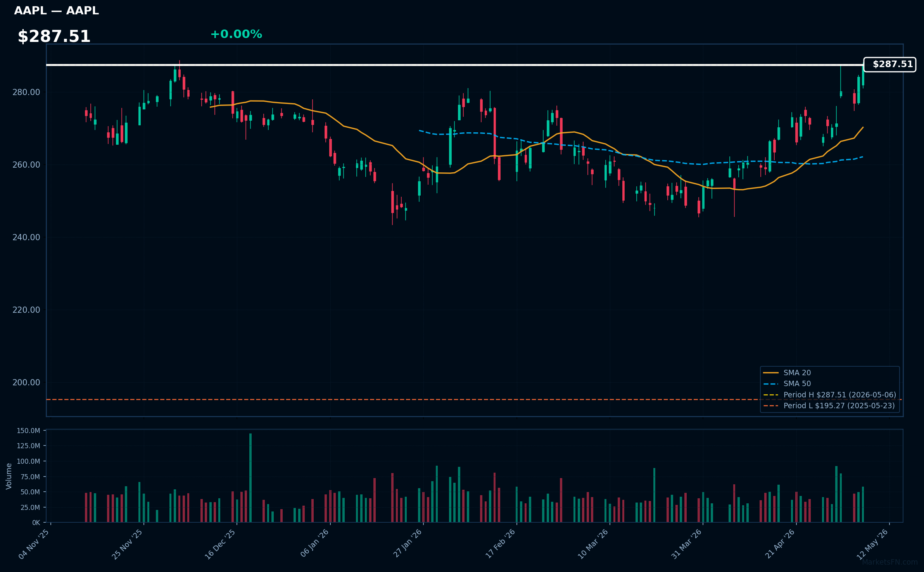Viewport: 924px width, 572px height.
Task: Click the 17 Feb '26 date label
Action: point(501,544)
